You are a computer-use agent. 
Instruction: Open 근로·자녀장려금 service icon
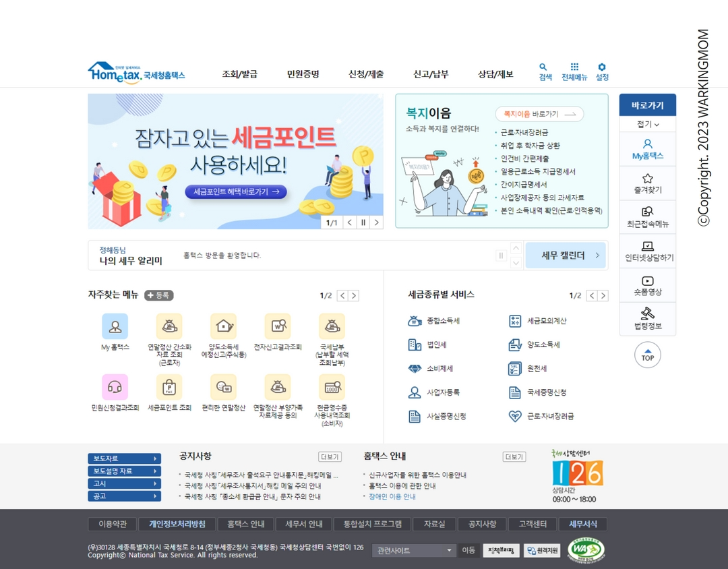tap(516, 416)
